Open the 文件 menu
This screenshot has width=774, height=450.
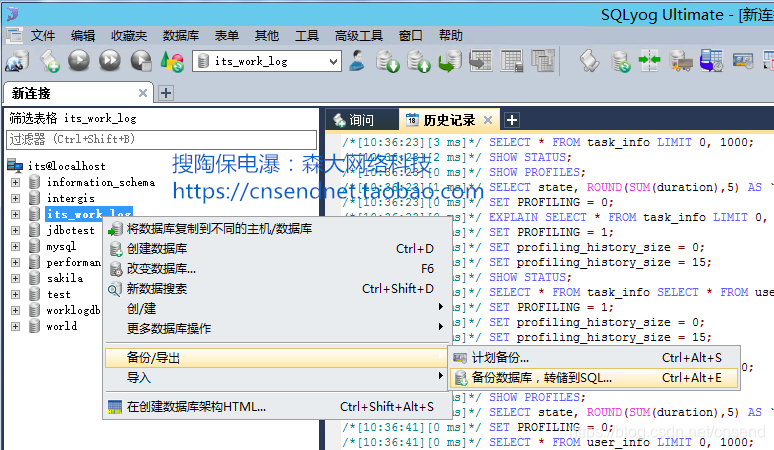click(x=43, y=36)
